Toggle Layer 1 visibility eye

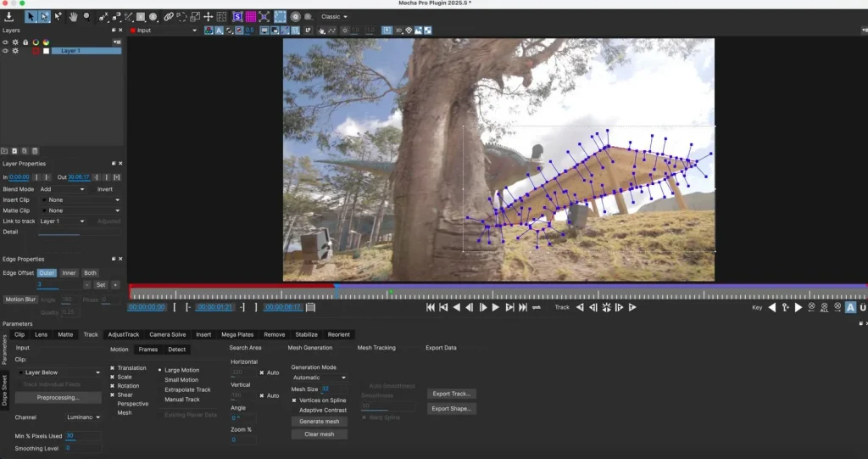tap(6, 51)
